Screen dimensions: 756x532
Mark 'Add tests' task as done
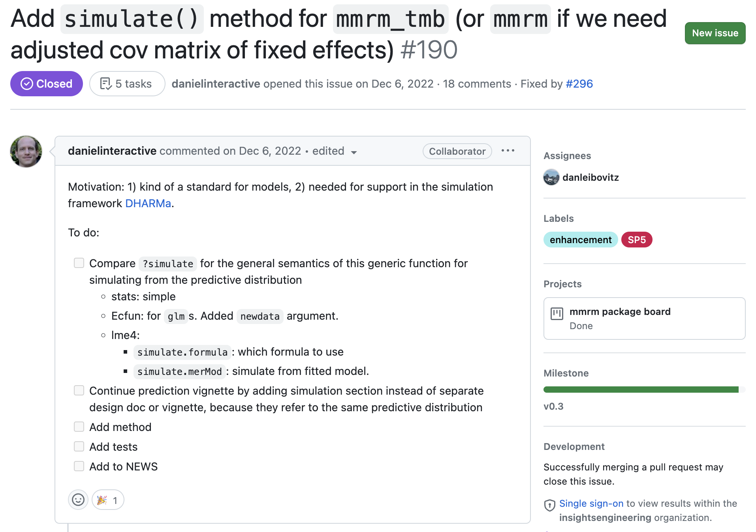point(79,446)
